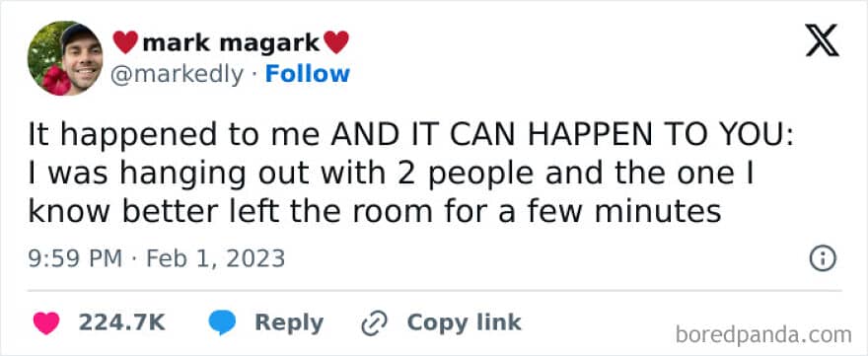Visit the boredpanda.com watermark

click(x=763, y=335)
